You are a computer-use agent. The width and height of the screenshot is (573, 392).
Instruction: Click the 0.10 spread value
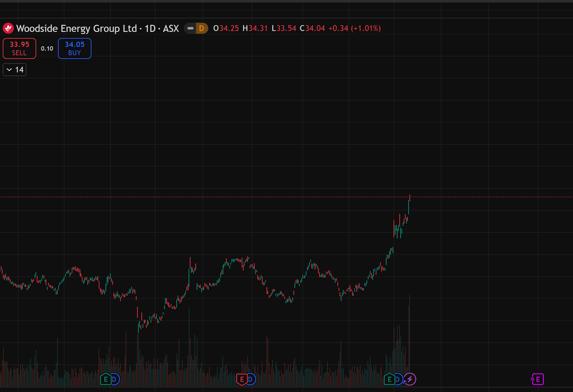coord(47,49)
